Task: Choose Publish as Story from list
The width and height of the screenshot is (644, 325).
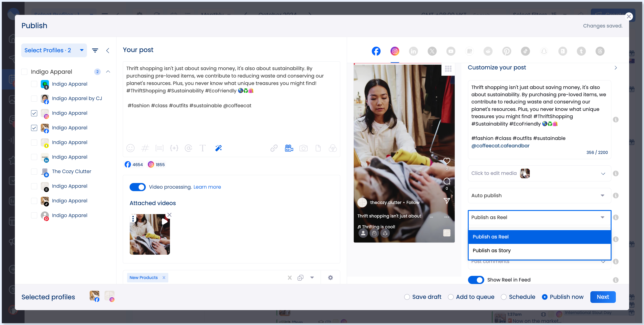Action: pos(539,250)
